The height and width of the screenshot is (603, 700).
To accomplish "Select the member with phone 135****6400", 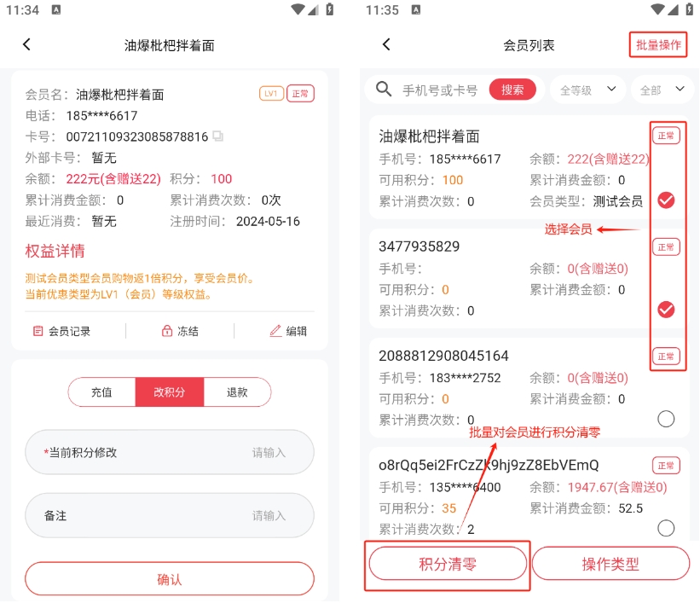I will point(666,529).
